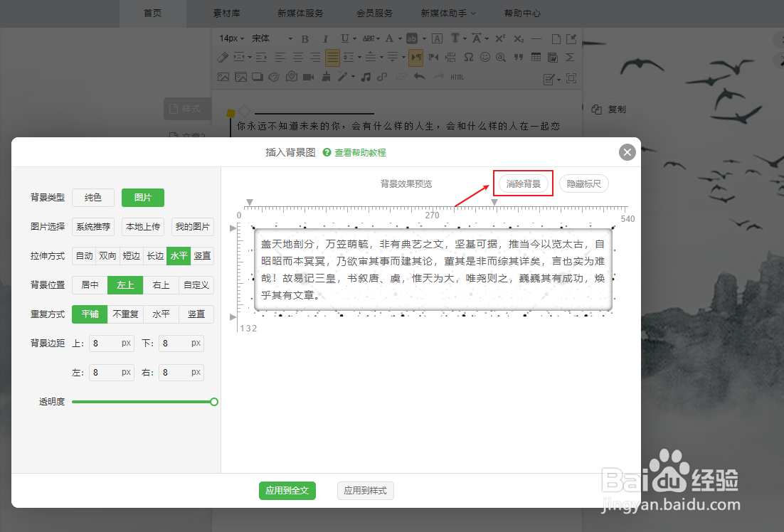
Task: Set repeat mode to 不重复
Action: pyautogui.click(x=125, y=314)
